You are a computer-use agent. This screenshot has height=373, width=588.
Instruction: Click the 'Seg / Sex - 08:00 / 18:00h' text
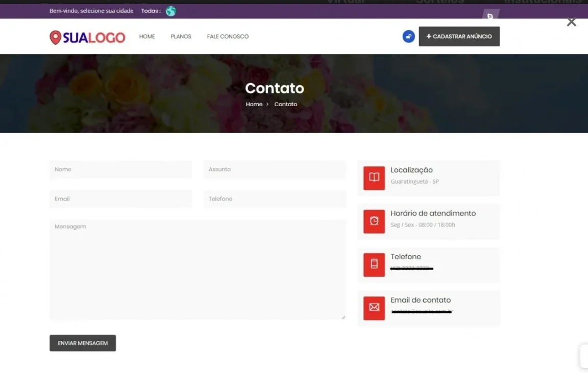pyautogui.click(x=423, y=225)
